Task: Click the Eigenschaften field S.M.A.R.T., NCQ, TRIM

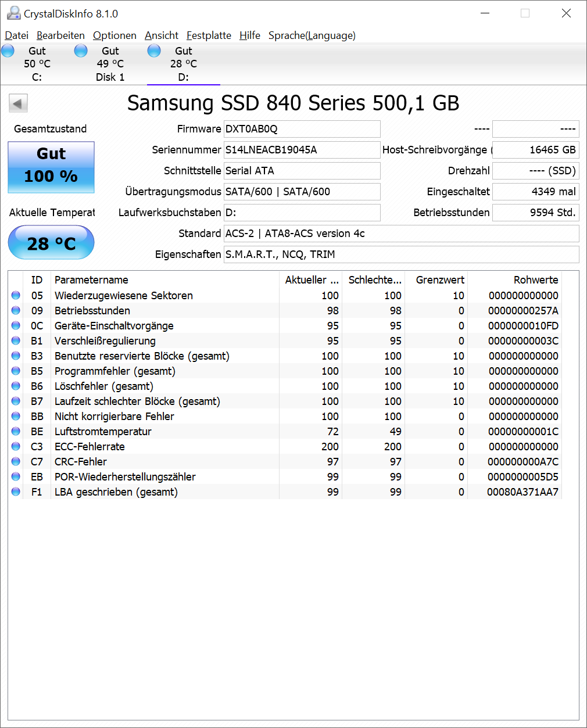Action: (402, 254)
